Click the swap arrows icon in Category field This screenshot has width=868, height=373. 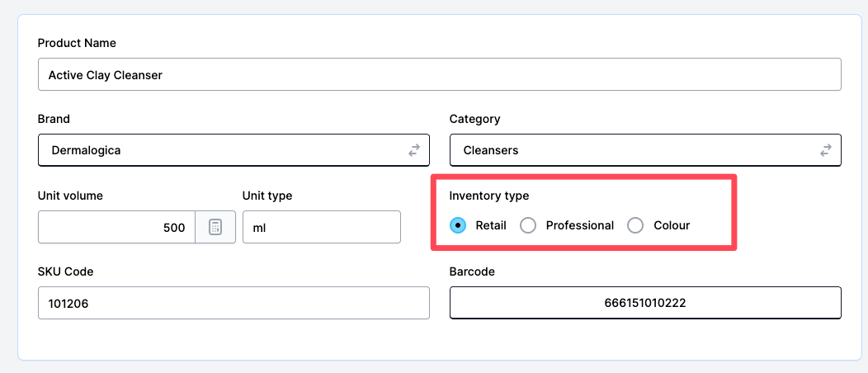pyautogui.click(x=826, y=150)
